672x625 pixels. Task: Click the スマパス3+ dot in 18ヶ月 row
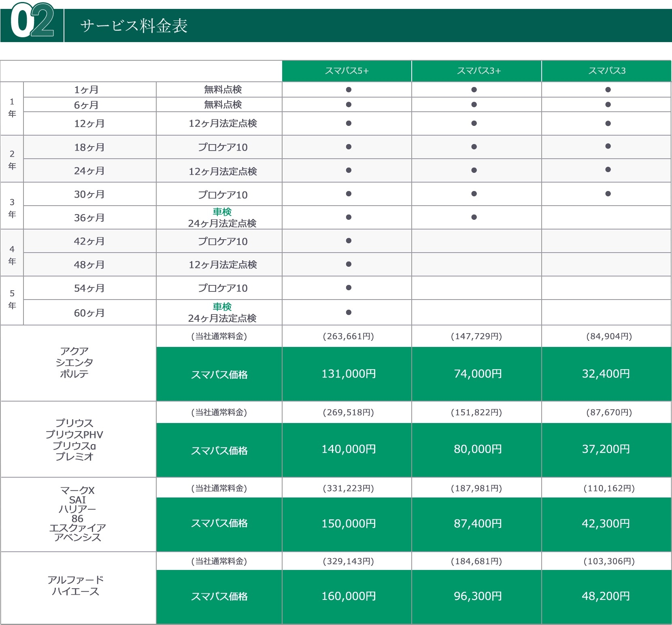[474, 147]
